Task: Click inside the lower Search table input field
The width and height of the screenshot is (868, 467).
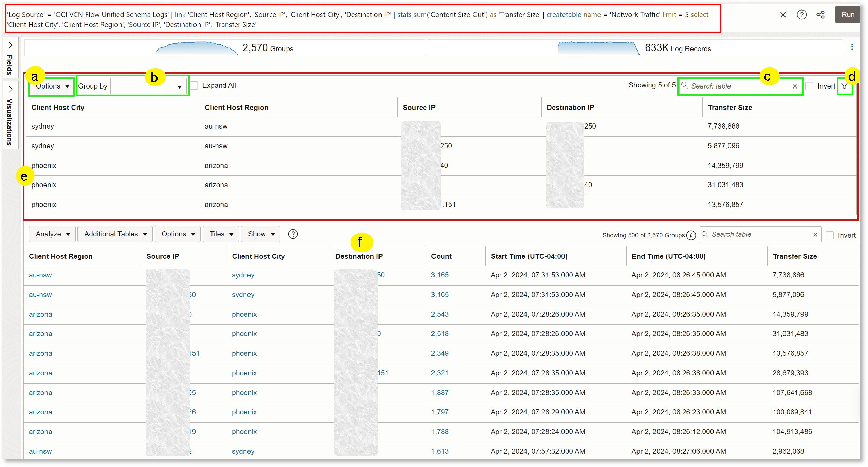Action: (747, 234)
